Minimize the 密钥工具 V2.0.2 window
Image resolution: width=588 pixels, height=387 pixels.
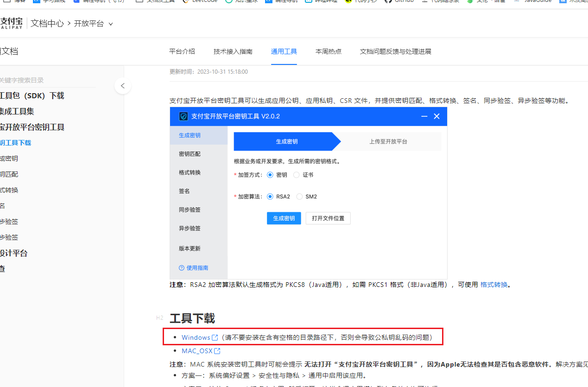(x=424, y=116)
